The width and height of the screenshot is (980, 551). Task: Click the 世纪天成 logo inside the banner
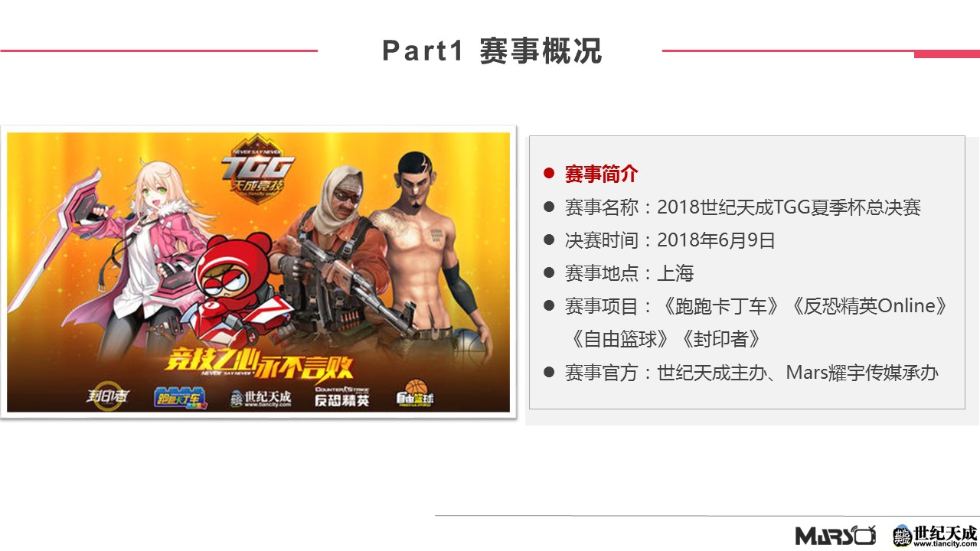(261, 398)
